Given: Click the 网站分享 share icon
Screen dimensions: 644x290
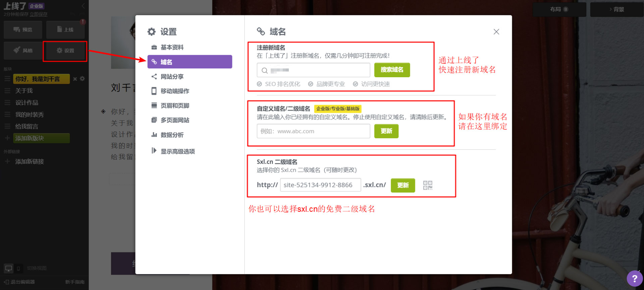Looking at the screenshot, I should point(154,77).
